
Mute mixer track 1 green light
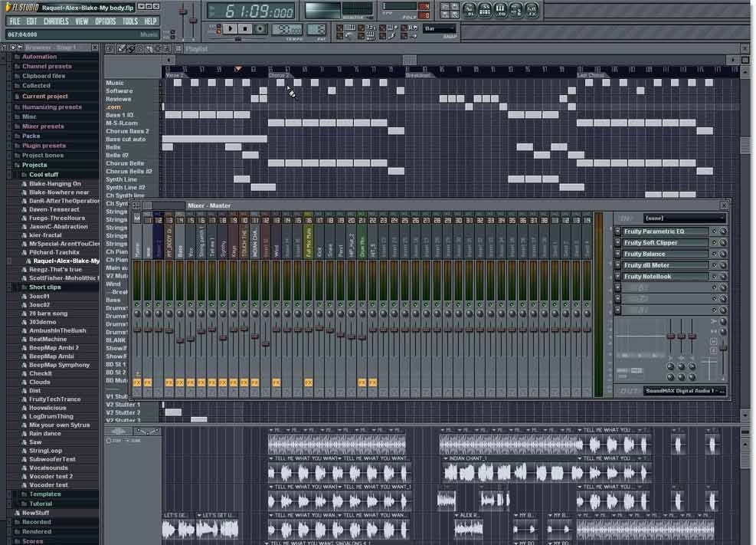[148, 304]
